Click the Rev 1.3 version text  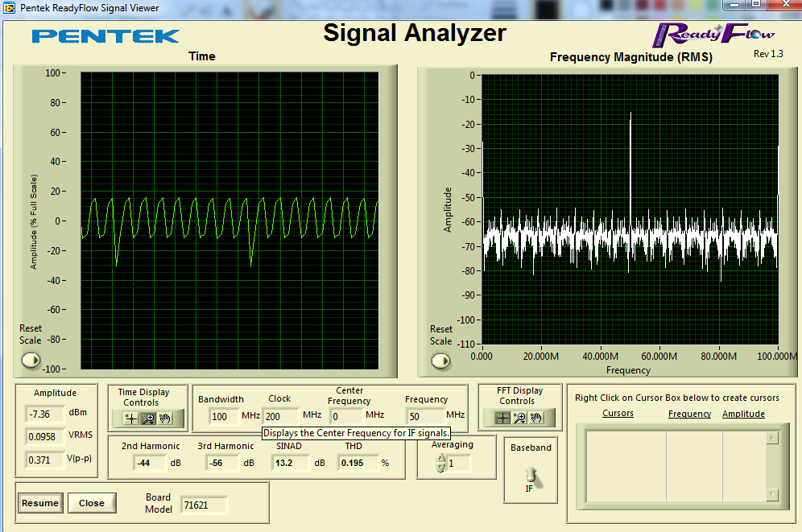[x=768, y=54]
